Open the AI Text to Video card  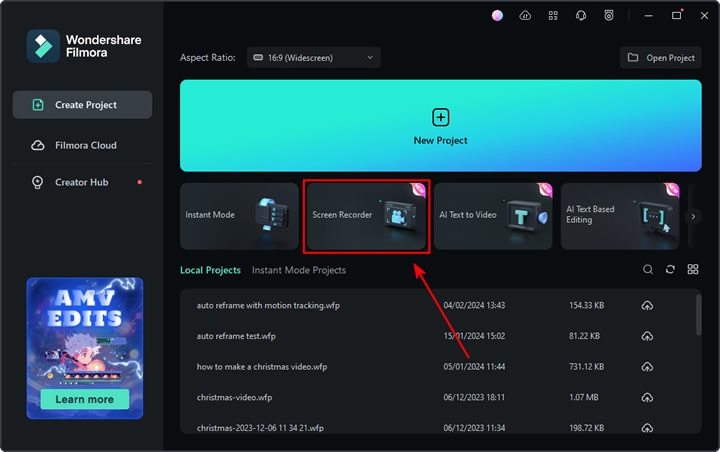coord(493,216)
